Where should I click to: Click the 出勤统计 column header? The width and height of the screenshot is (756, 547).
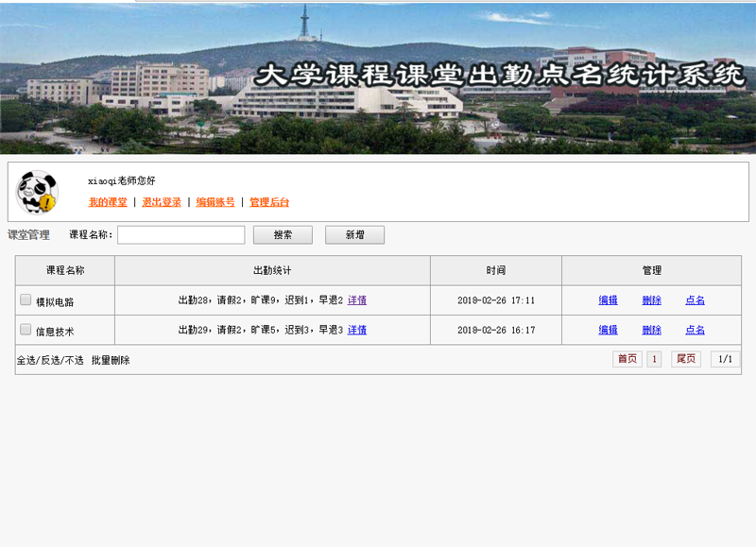coord(272,270)
